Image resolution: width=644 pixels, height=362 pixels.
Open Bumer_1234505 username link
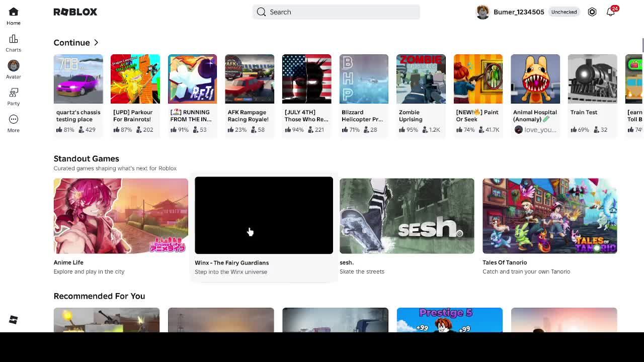(519, 12)
